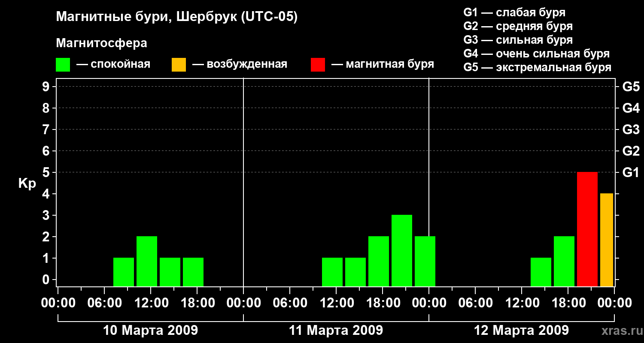Click the chart title Магнитные бури, Шербрук
The image size is (644, 343).
176,18
